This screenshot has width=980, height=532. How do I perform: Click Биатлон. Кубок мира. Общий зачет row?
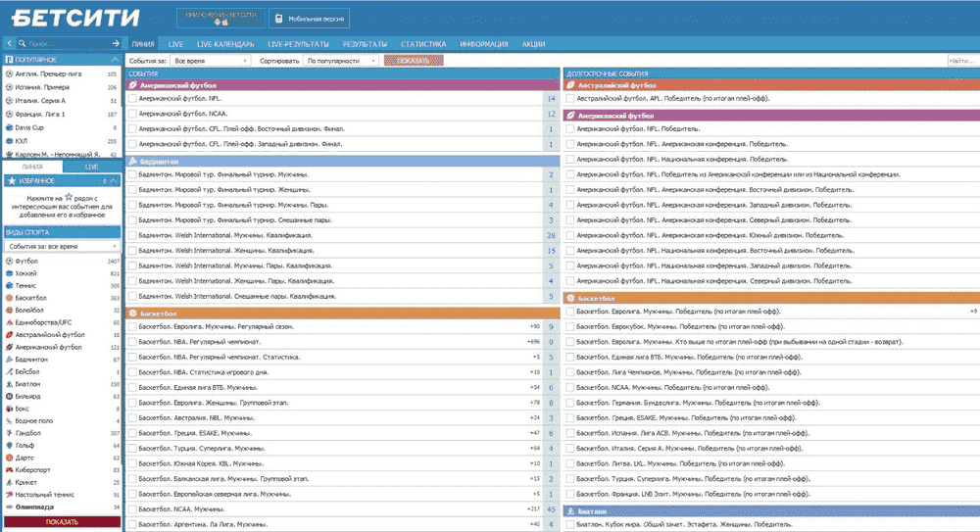(771, 524)
